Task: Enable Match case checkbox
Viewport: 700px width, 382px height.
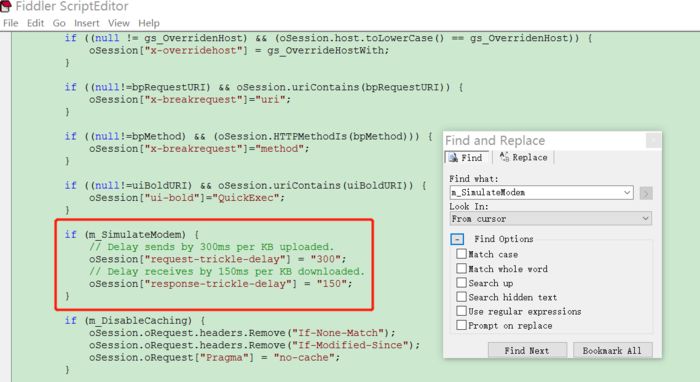Action: point(461,254)
